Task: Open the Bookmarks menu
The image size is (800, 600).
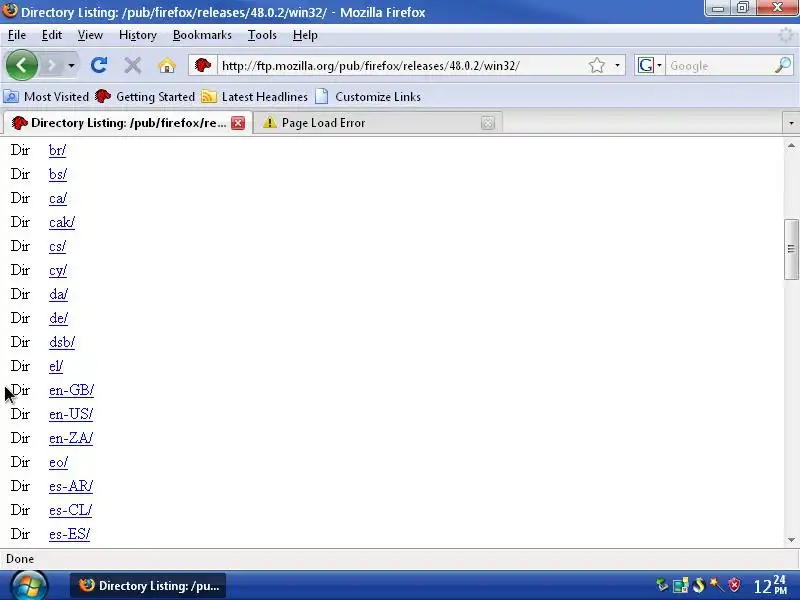Action: pyautogui.click(x=202, y=35)
